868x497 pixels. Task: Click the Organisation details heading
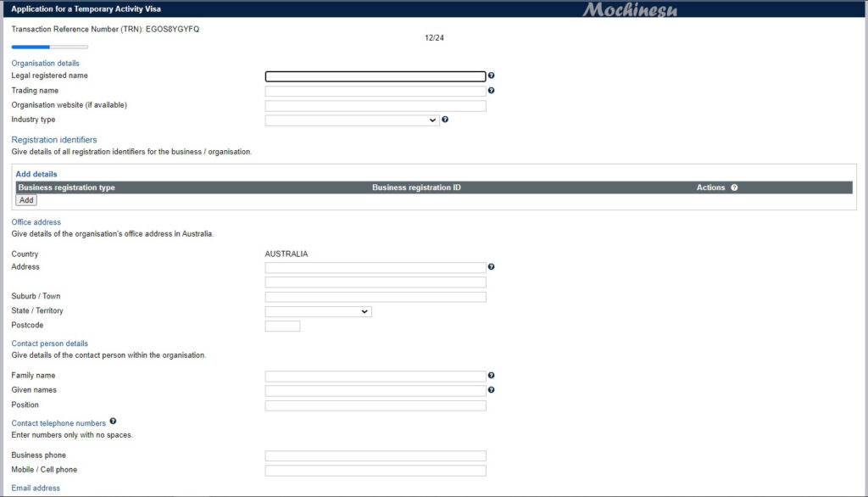click(x=46, y=63)
